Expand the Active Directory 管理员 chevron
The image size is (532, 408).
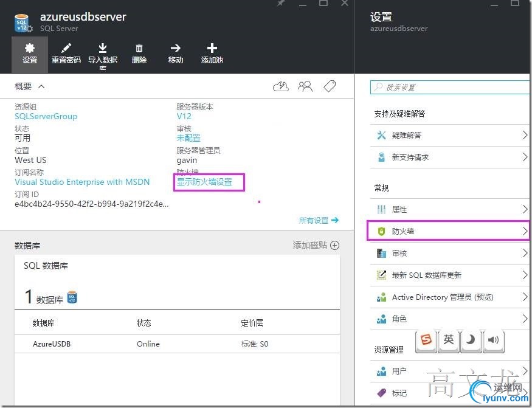[x=525, y=297]
